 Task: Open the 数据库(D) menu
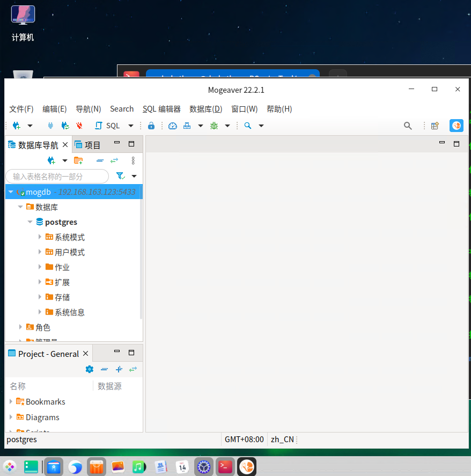[206, 109]
